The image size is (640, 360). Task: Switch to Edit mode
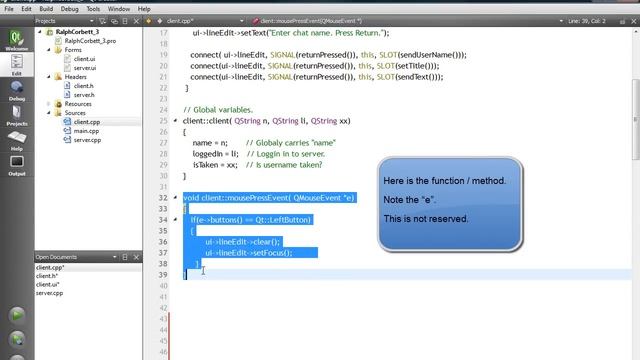point(17,64)
